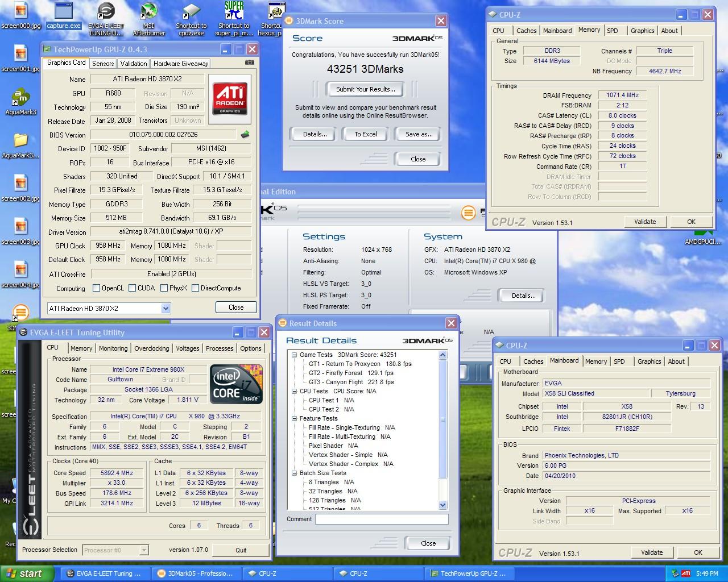This screenshot has height=582, width=728.
Task: Open the AquaMark3 folder icon
Action: 20,145
